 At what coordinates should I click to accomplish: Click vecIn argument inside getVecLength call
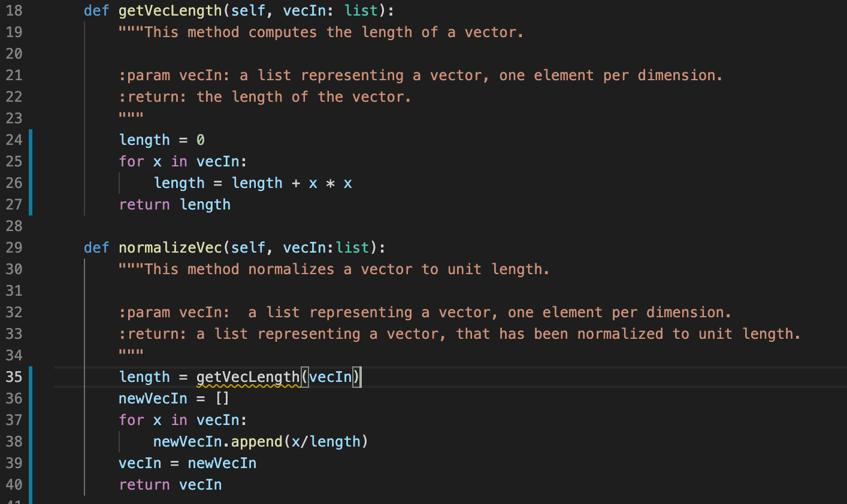pos(330,377)
